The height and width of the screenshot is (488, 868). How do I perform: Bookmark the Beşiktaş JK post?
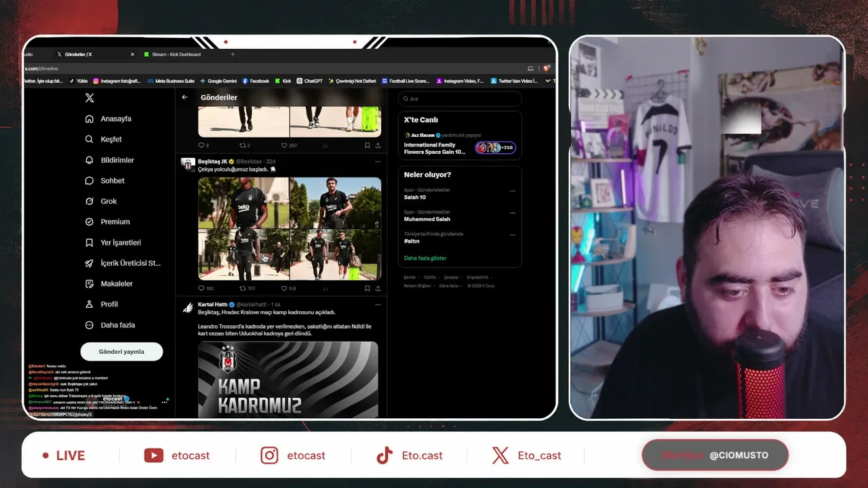point(368,288)
